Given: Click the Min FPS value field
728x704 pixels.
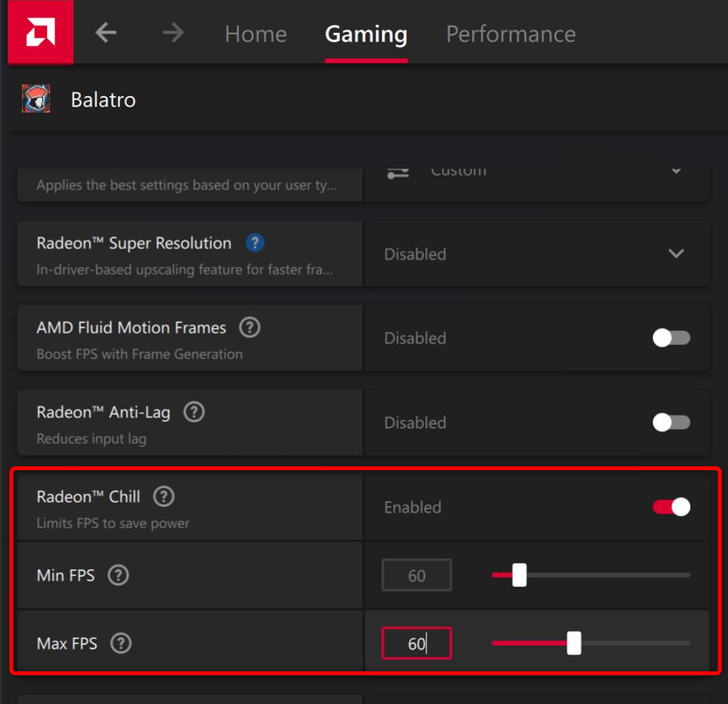Looking at the screenshot, I should pyautogui.click(x=417, y=575).
